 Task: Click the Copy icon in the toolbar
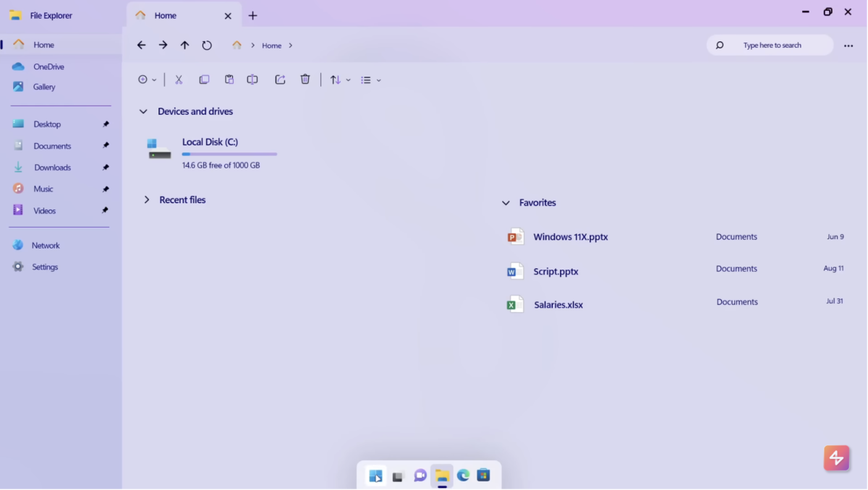[204, 79]
